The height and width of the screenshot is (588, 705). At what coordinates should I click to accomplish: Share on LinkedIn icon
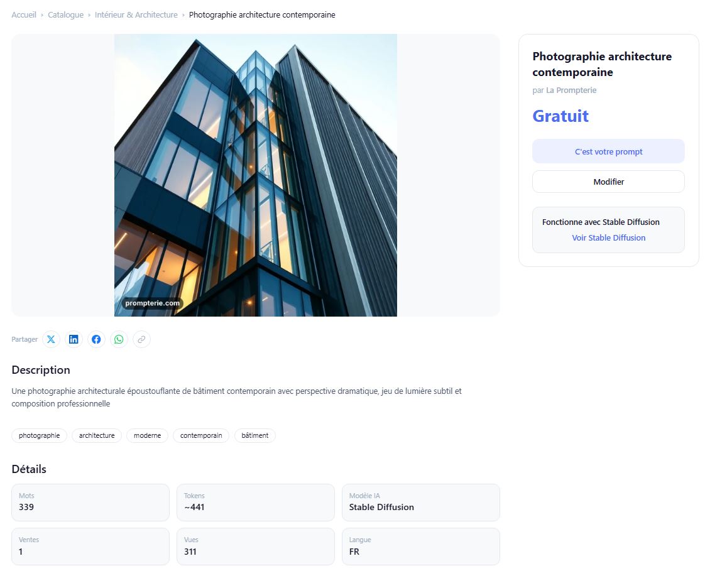click(x=74, y=339)
